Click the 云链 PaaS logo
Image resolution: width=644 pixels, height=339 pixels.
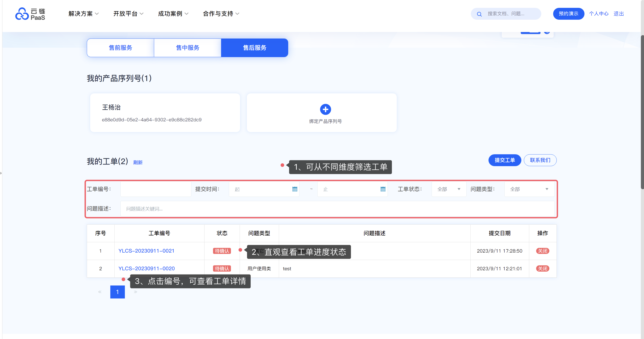(30, 14)
